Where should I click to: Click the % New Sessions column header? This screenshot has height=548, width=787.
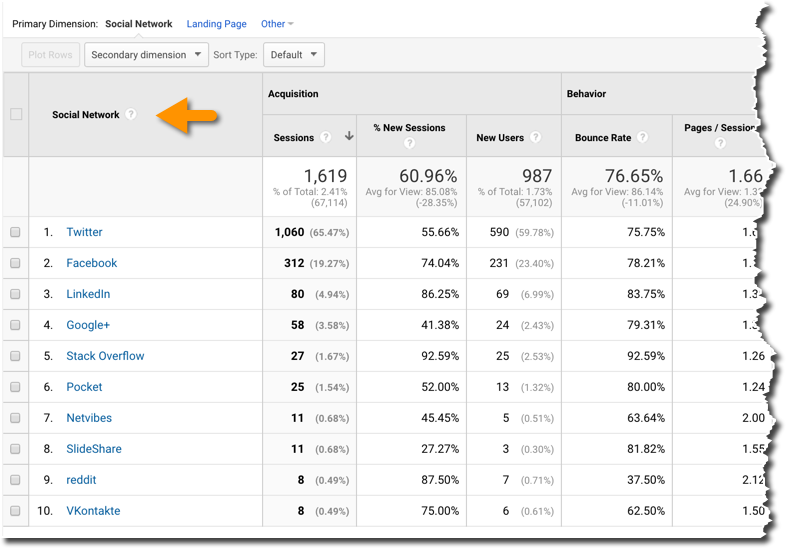click(409, 128)
